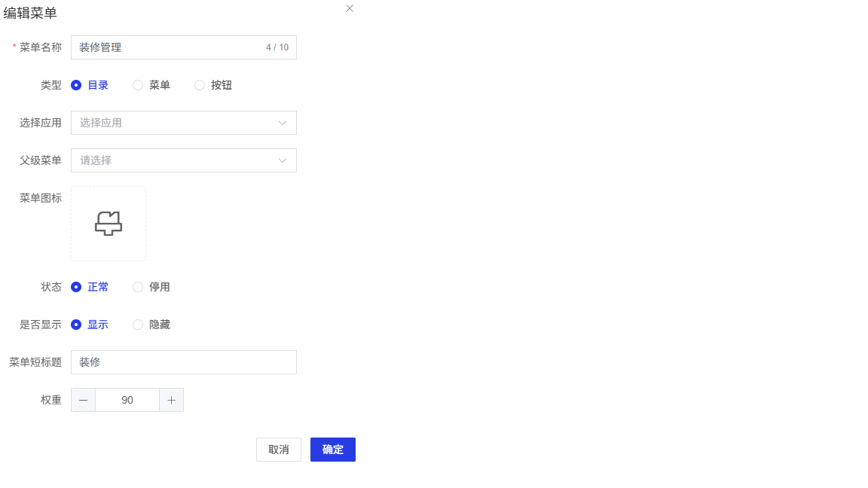Click the 选择应用 placeholder text
868x488 pixels.
pyautogui.click(x=101, y=123)
